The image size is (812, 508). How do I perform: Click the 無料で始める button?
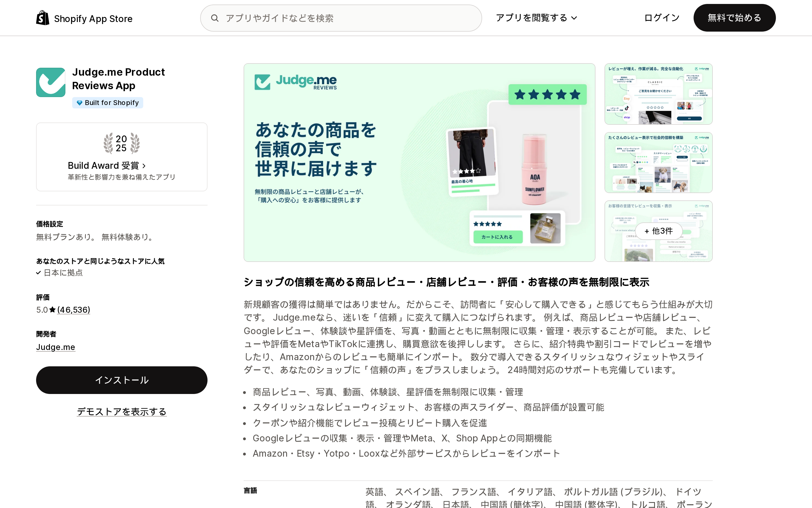pyautogui.click(x=734, y=18)
